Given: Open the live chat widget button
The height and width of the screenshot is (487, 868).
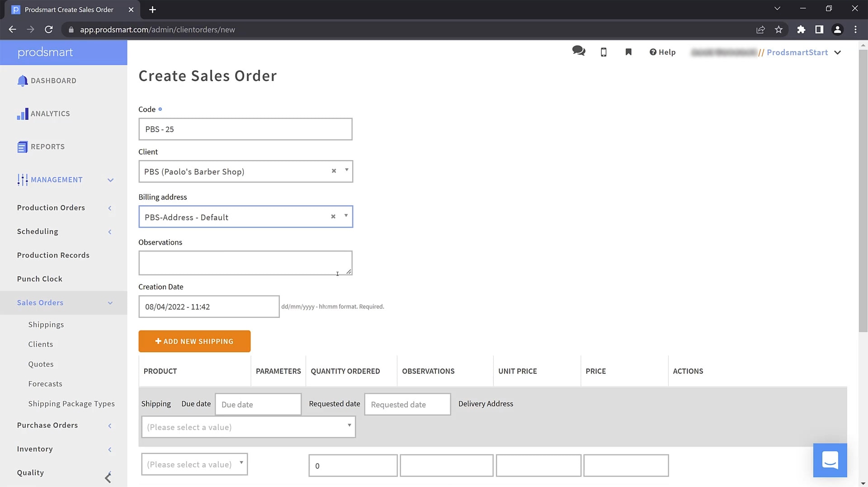Looking at the screenshot, I should 830,460.
